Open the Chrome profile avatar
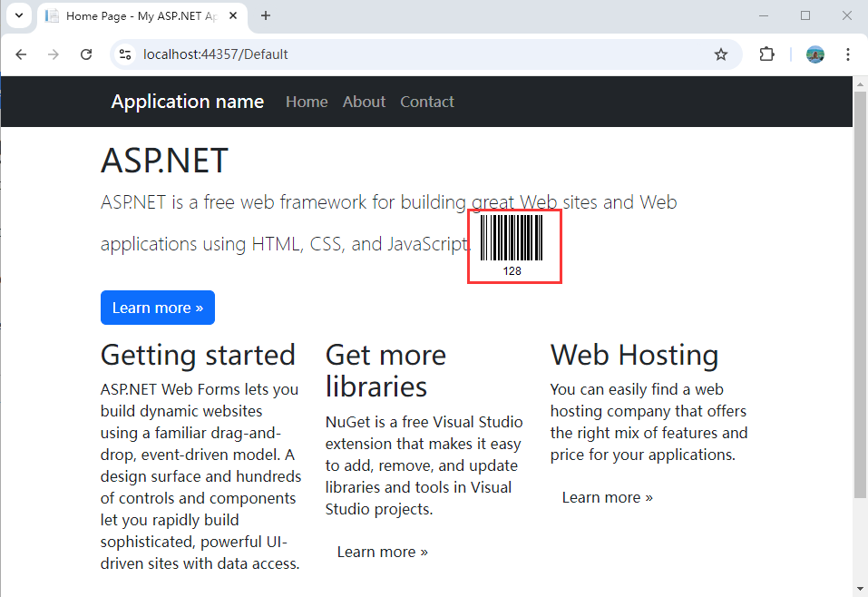 coord(814,54)
